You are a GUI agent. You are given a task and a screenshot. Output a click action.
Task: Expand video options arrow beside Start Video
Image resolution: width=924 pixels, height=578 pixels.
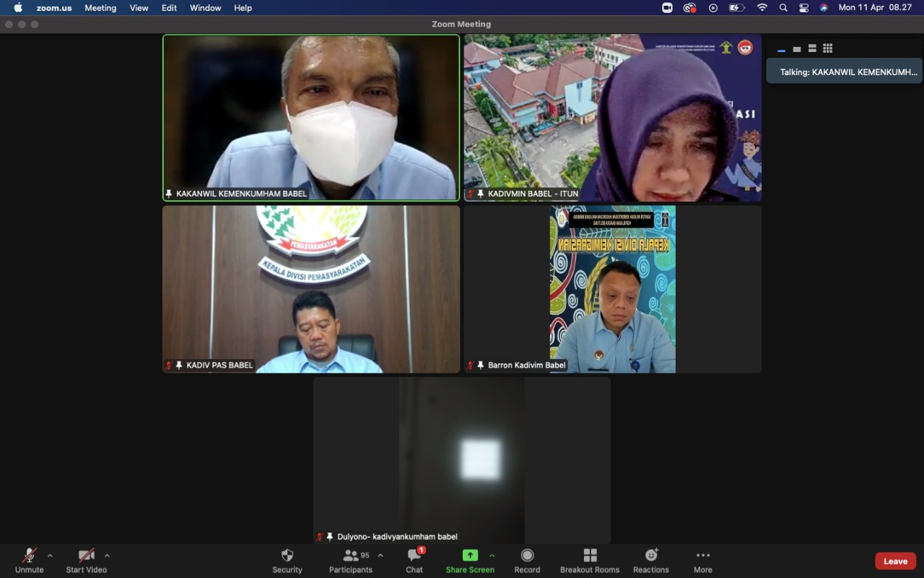pyautogui.click(x=107, y=556)
